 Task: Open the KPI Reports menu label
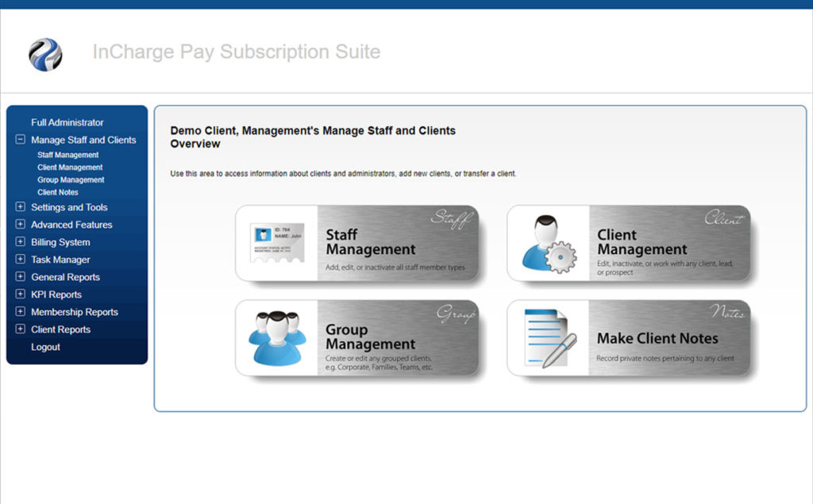tap(56, 294)
